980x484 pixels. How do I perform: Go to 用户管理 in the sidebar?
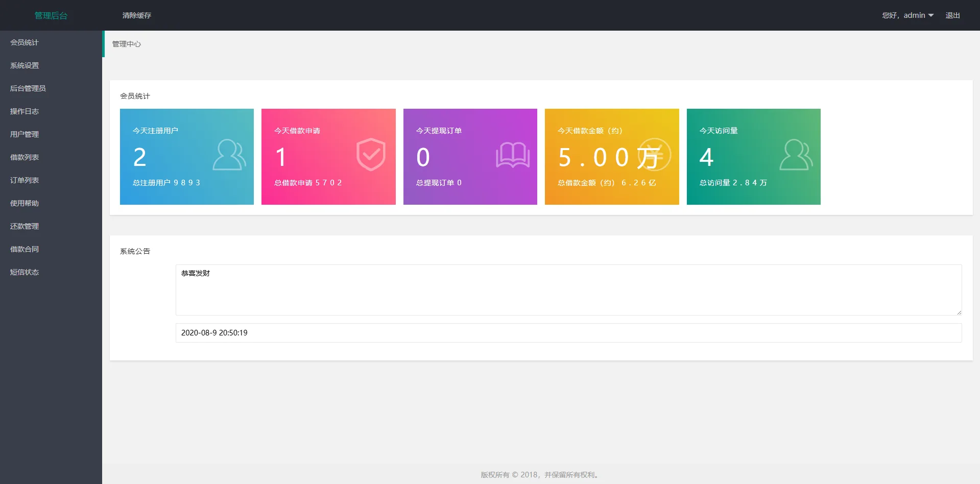[25, 134]
